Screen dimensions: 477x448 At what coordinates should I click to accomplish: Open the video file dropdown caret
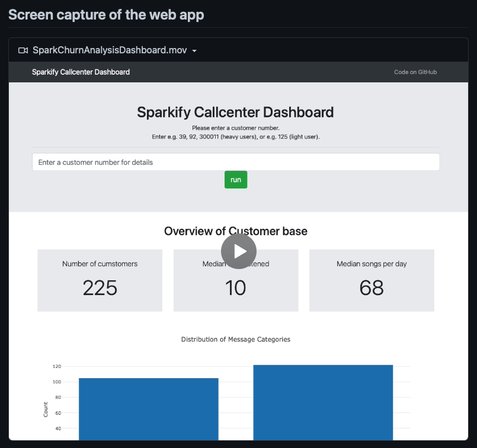click(194, 51)
